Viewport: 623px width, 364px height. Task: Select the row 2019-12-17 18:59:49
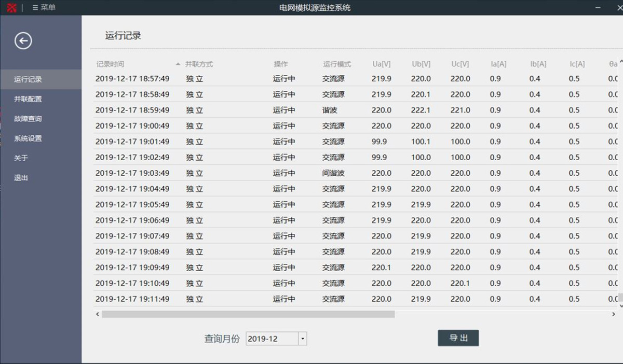pyautogui.click(x=356, y=110)
